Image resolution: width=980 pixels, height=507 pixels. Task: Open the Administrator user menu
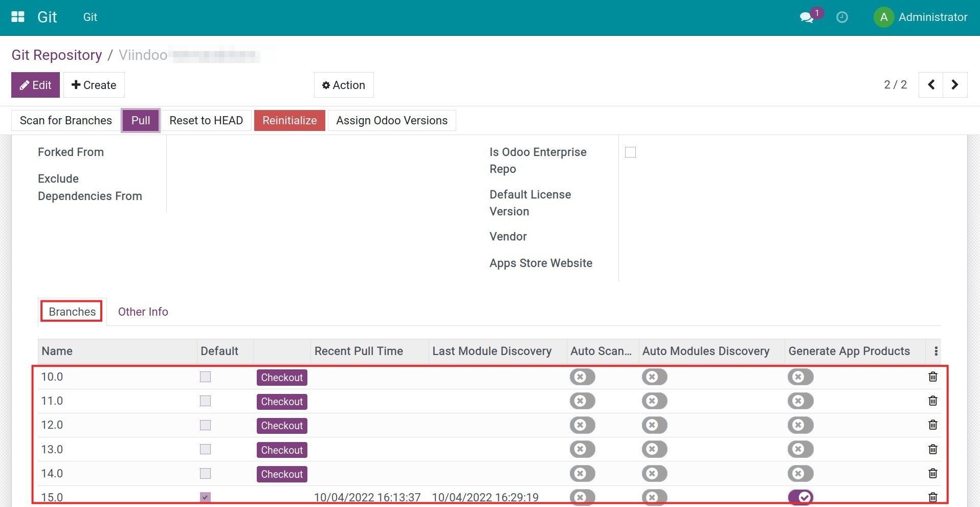[921, 17]
